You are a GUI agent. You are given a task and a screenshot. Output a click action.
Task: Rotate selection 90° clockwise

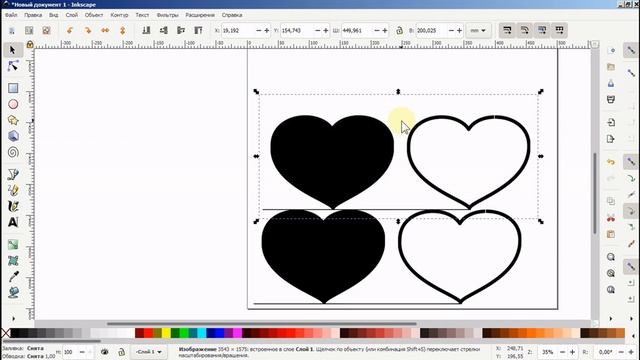tap(87, 31)
